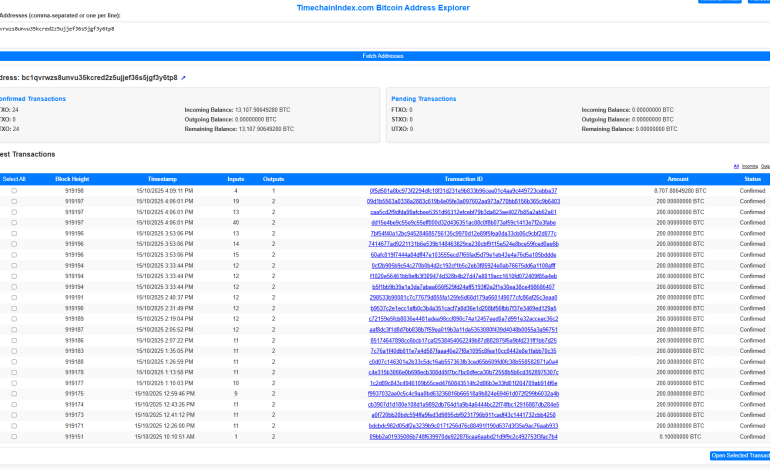Click the Select All column header
770x470 pixels.
[x=14, y=179]
